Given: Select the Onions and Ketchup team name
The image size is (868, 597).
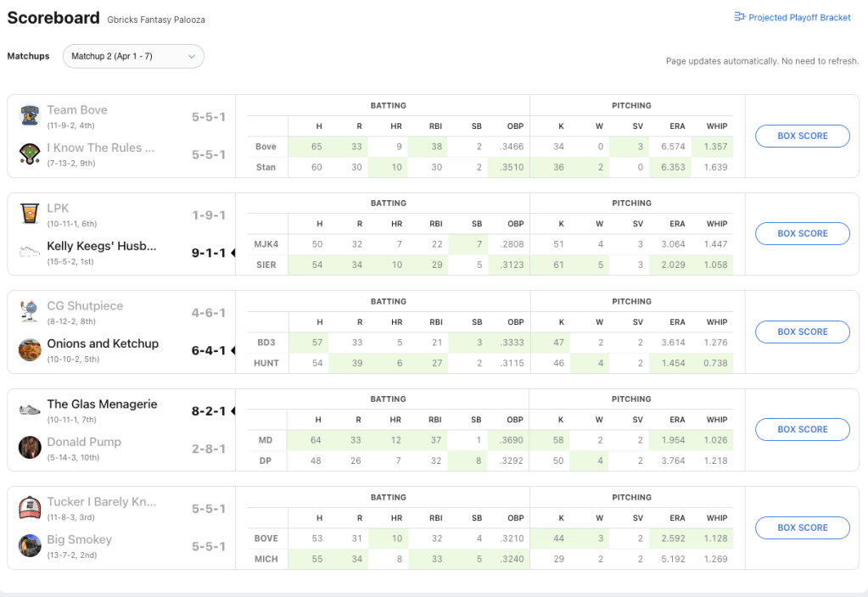Looking at the screenshot, I should point(103,343).
